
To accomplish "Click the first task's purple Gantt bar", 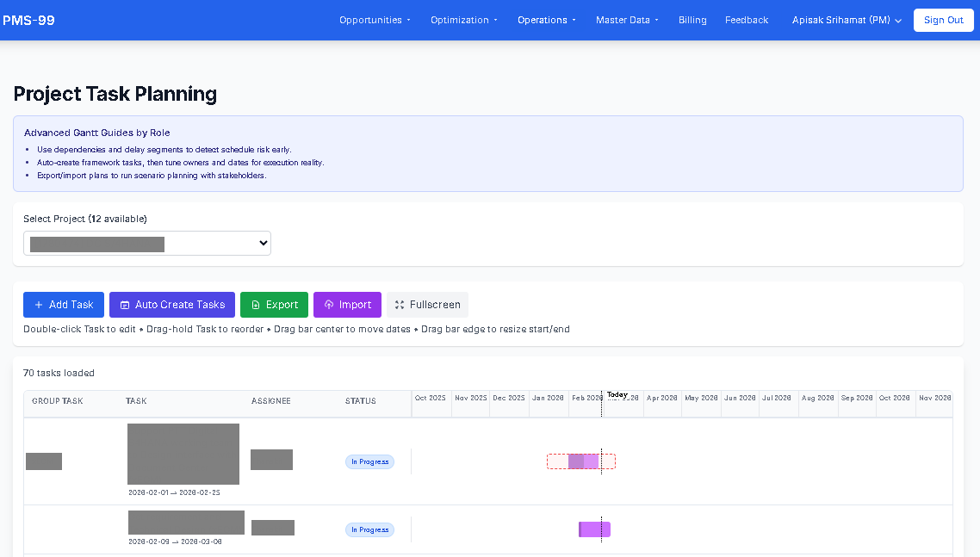I will pos(583,461).
